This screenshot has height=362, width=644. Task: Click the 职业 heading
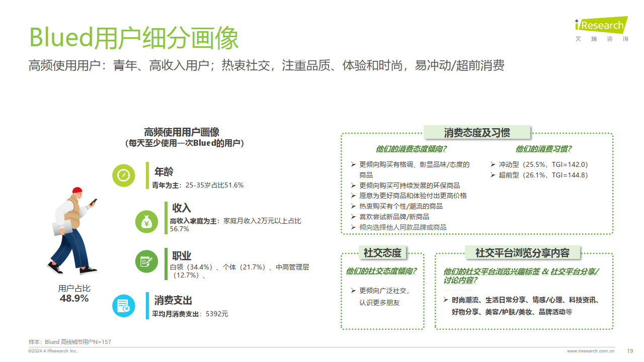click(x=182, y=255)
